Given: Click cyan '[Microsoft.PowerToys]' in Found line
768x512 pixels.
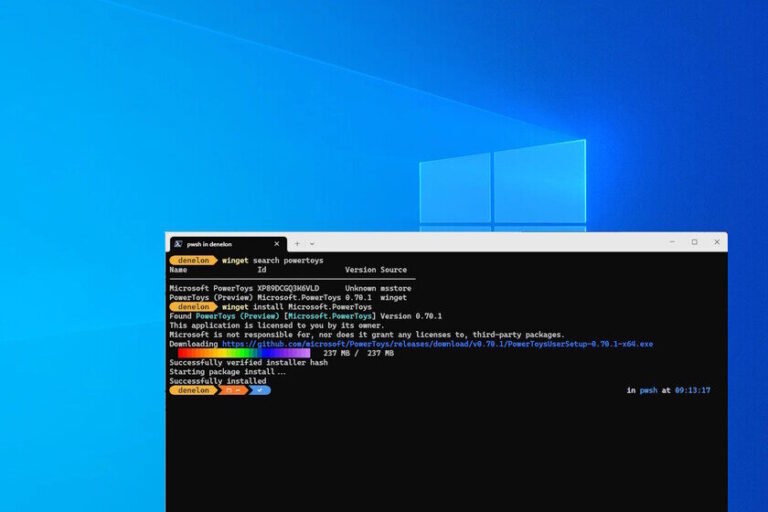Looking at the screenshot, I should click(x=330, y=317).
